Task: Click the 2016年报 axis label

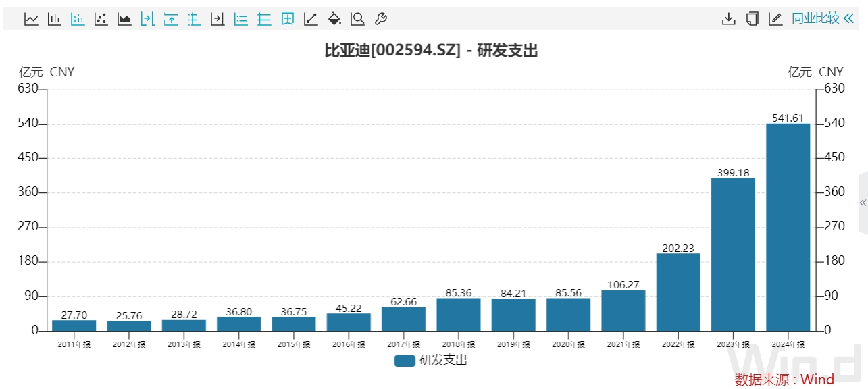Action: (349, 344)
